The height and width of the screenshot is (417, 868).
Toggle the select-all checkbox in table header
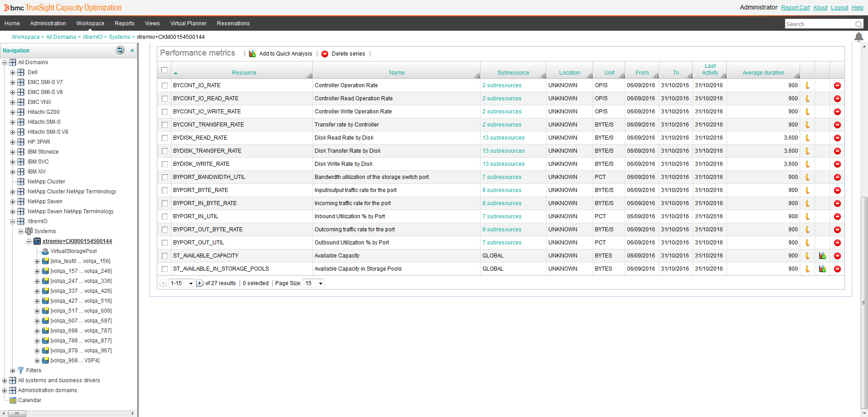point(164,70)
